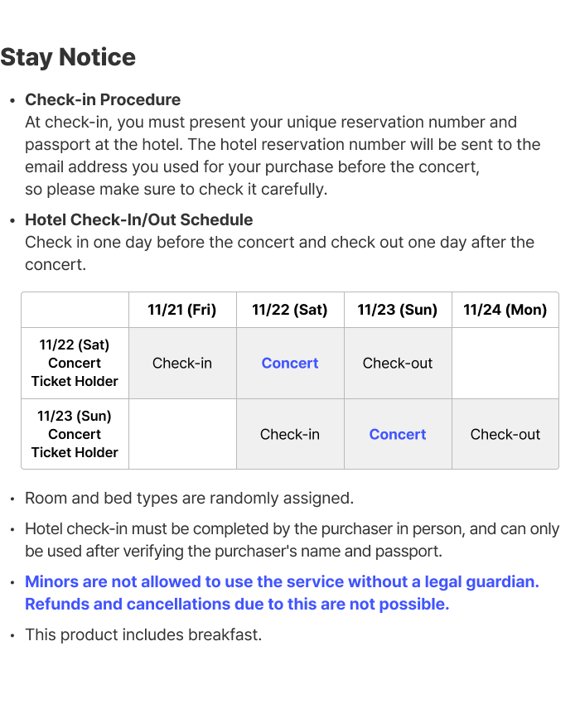This screenshot has height=728, width=580.
Task: Click the Check-in Procedure bold heading
Action: (103, 99)
